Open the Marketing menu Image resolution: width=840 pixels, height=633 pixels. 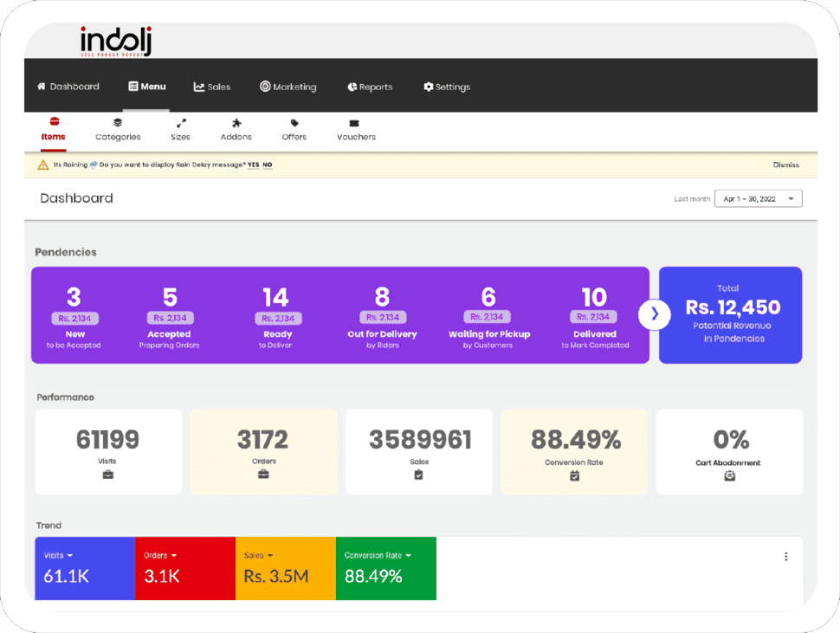pyautogui.click(x=288, y=86)
